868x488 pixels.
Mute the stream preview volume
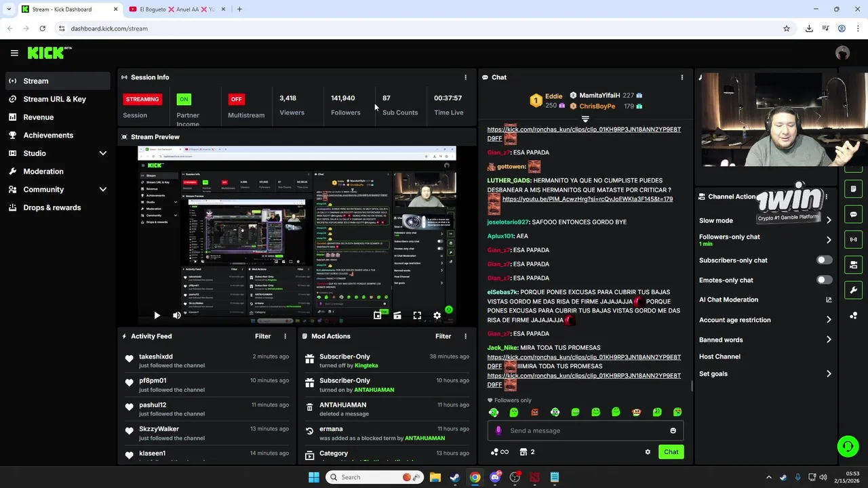177,315
